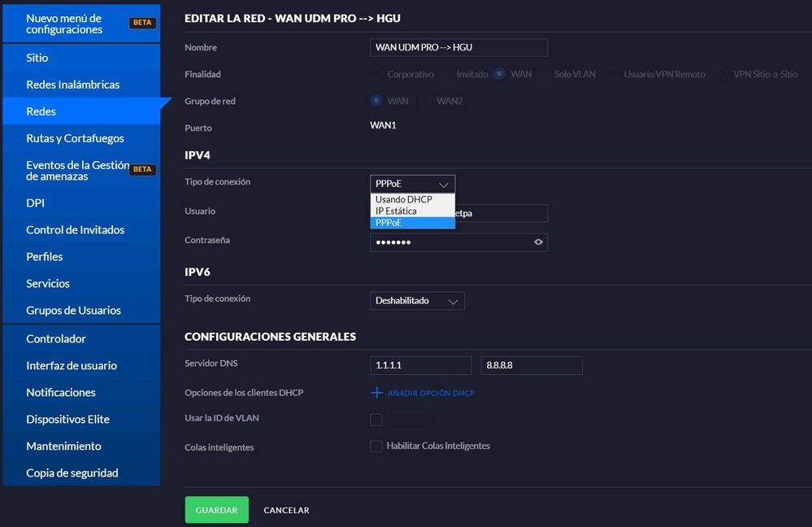Viewport: 812px width, 527px height.
Task: Click Cancelar to discard changes
Action: [286, 510]
